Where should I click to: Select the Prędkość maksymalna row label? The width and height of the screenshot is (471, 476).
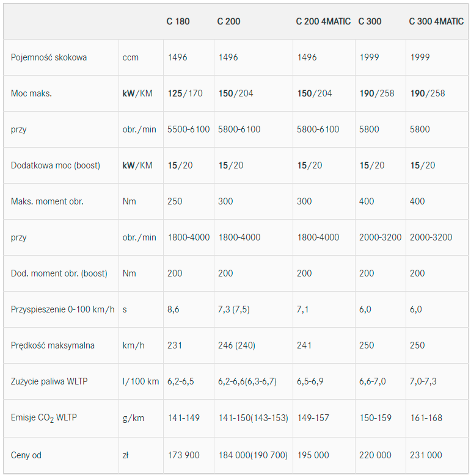coord(53,345)
